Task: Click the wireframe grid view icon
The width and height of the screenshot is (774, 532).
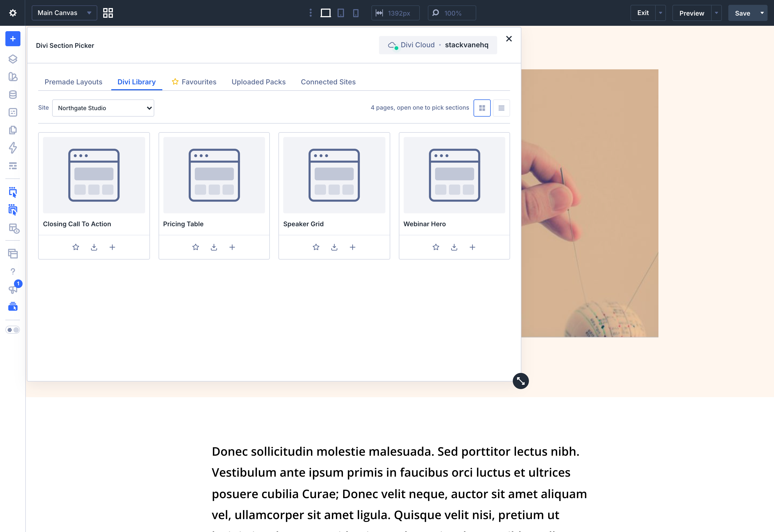Action: pyautogui.click(x=108, y=13)
